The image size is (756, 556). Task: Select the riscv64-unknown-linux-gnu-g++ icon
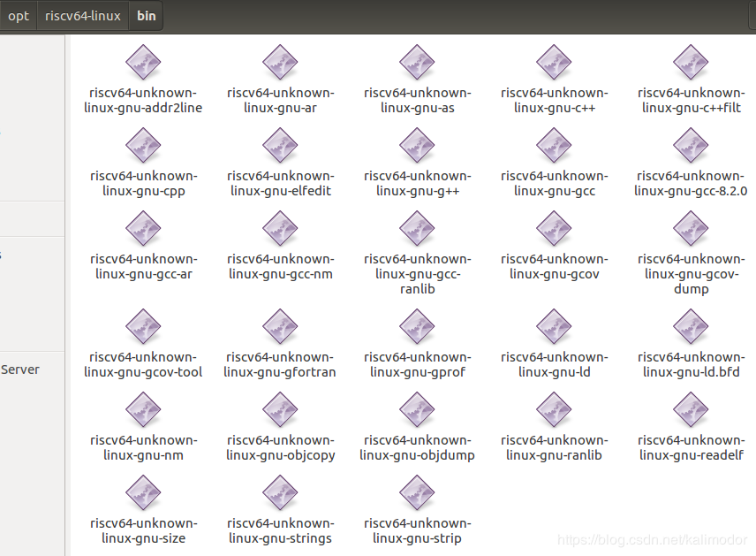click(x=417, y=145)
